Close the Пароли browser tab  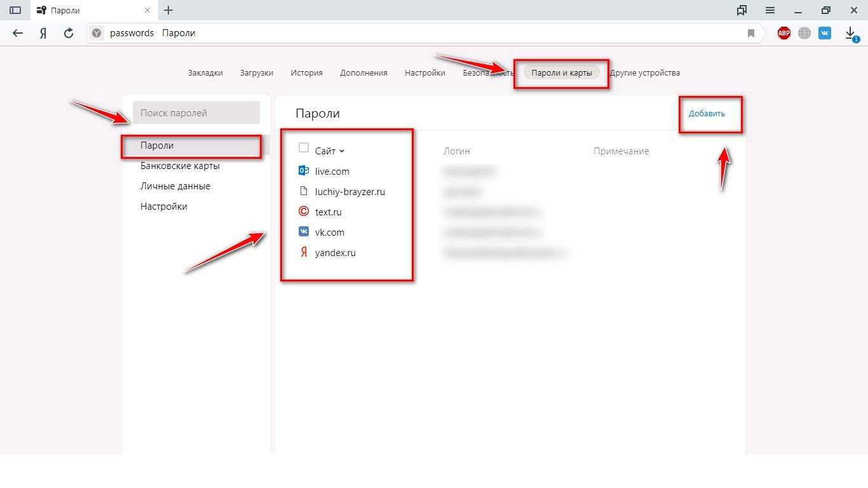click(x=147, y=11)
